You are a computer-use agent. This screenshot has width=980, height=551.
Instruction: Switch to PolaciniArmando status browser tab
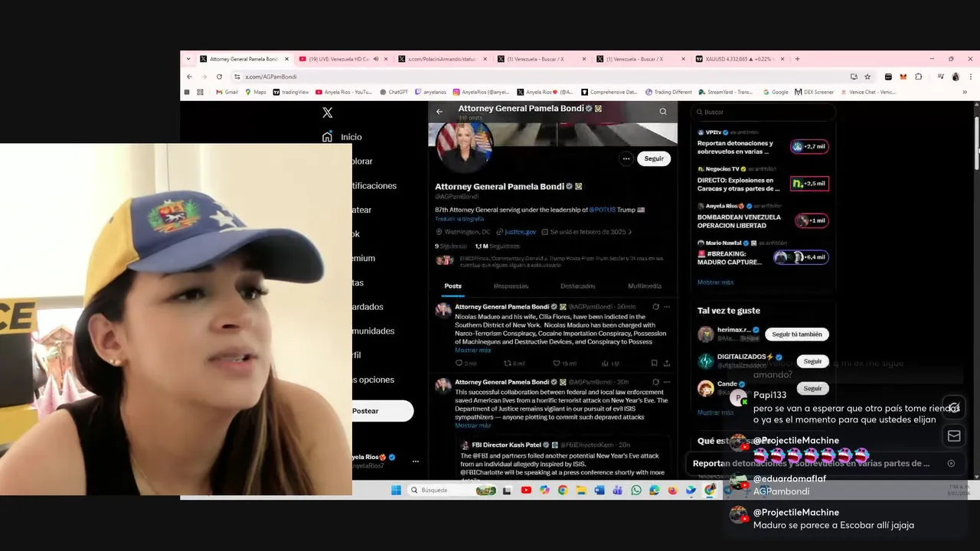pos(441,59)
